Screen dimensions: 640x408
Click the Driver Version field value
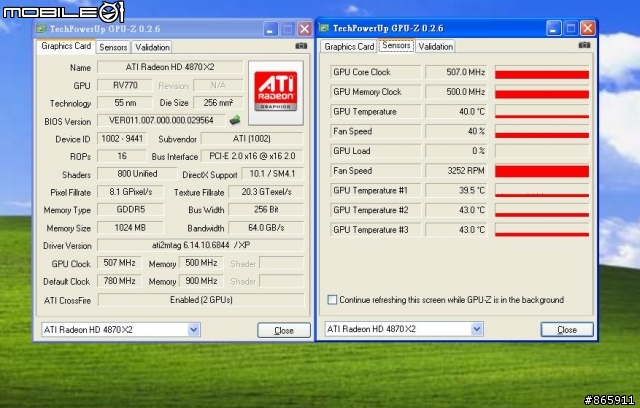pos(200,245)
